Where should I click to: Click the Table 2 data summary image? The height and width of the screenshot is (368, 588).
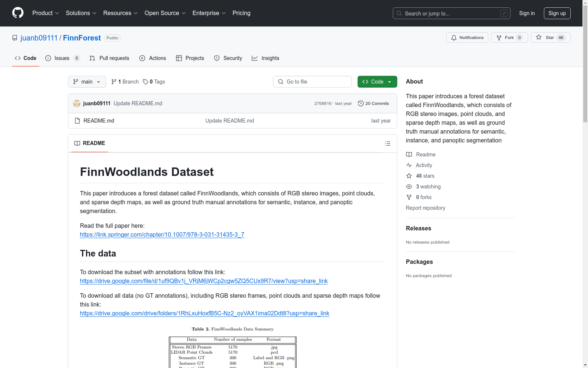point(233,347)
